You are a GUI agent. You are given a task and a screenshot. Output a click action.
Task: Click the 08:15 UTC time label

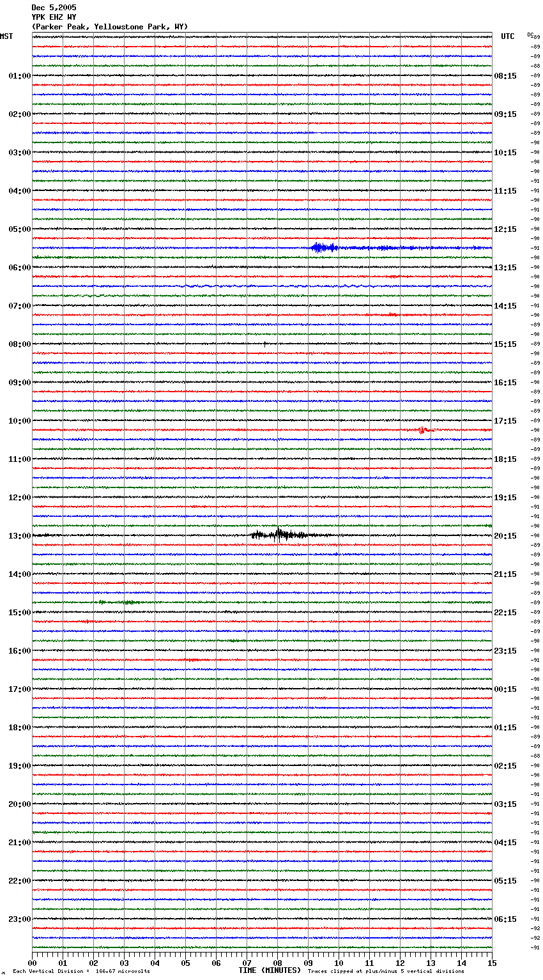505,76
